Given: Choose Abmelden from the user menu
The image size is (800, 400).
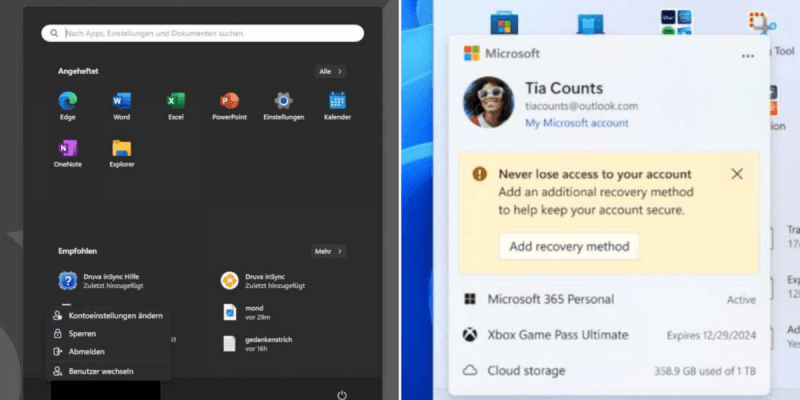Looking at the screenshot, I should pyautogui.click(x=108, y=352).
